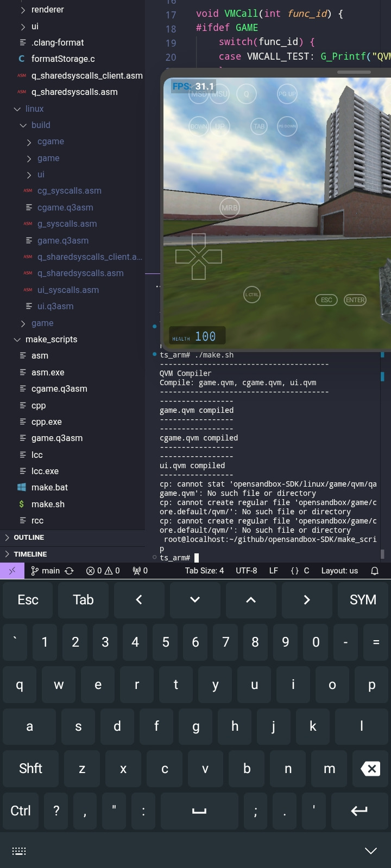The height and width of the screenshot is (868, 391).
Task: Tap the TAB overlay button in game
Action: point(259,126)
